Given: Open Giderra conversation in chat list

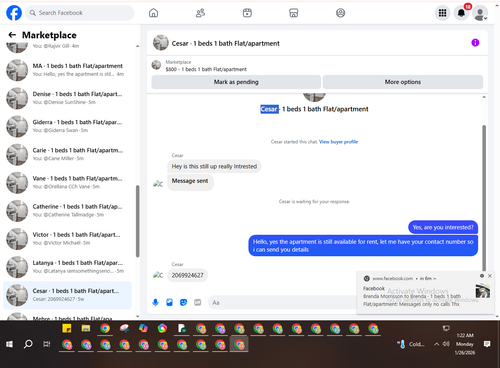Looking at the screenshot, I should click(67, 126).
